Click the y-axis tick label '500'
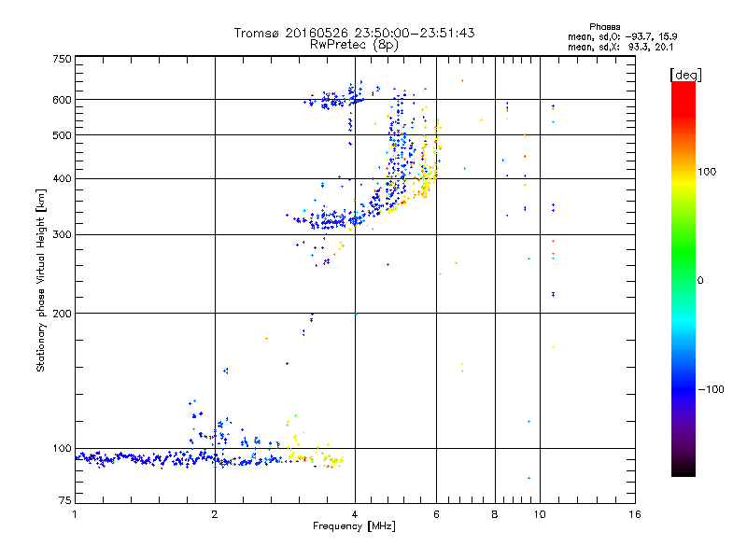Screen dimensions: 747x560 (62, 135)
